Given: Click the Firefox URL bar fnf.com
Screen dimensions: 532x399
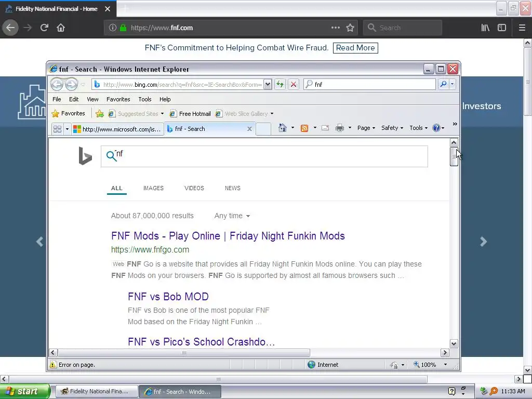Looking at the screenshot, I should (x=231, y=28).
